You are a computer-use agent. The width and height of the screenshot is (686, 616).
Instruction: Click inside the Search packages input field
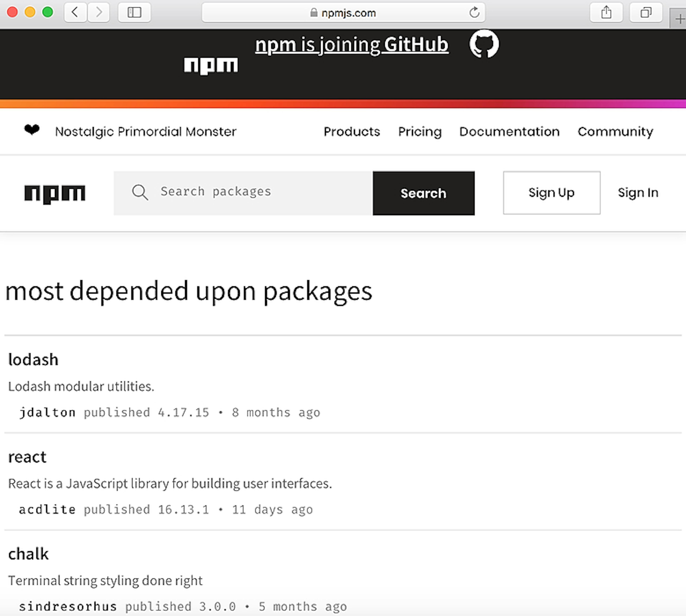coord(237,192)
